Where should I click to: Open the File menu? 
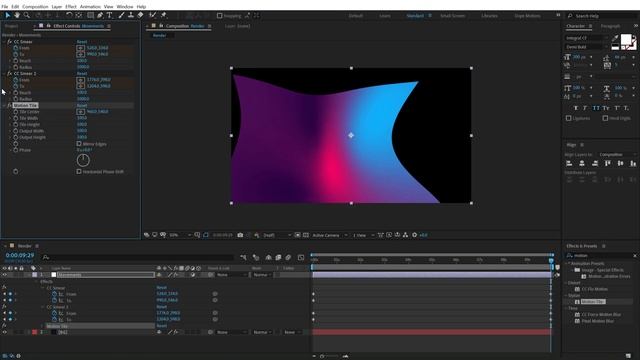[x=4, y=7]
